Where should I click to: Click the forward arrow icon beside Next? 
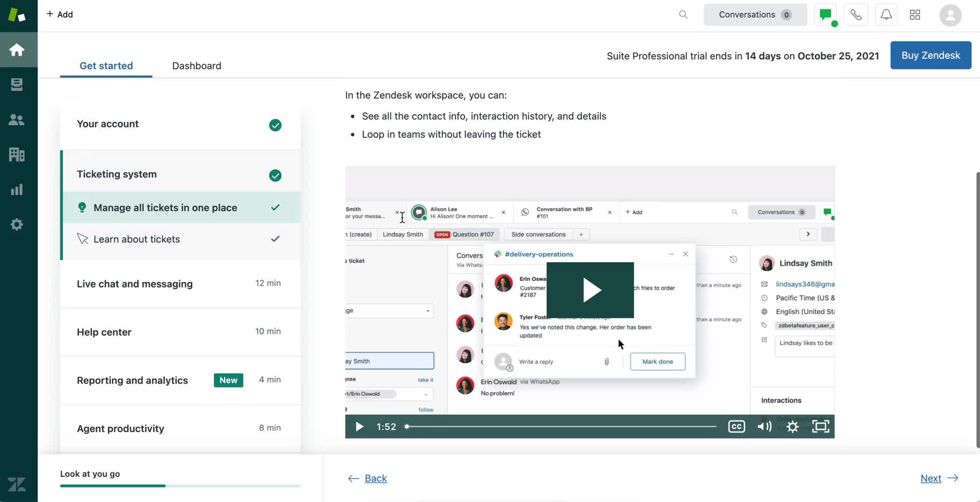click(x=952, y=479)
